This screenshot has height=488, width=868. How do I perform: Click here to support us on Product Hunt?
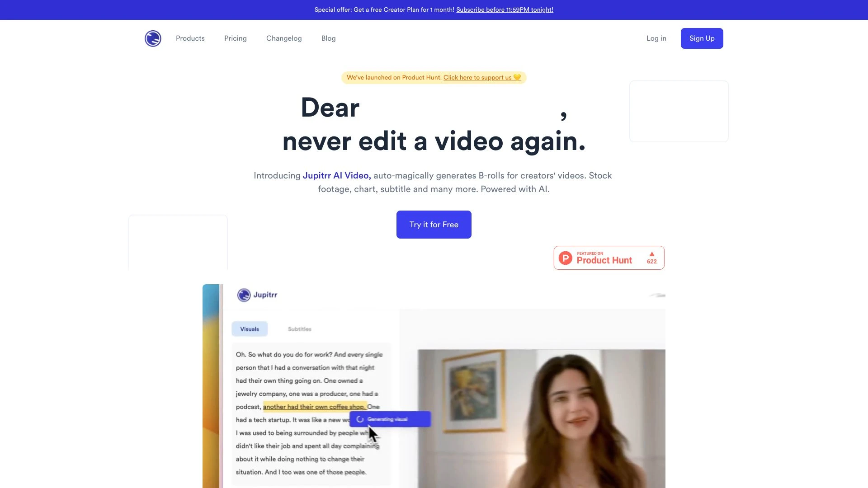click(x=481, y=77)
